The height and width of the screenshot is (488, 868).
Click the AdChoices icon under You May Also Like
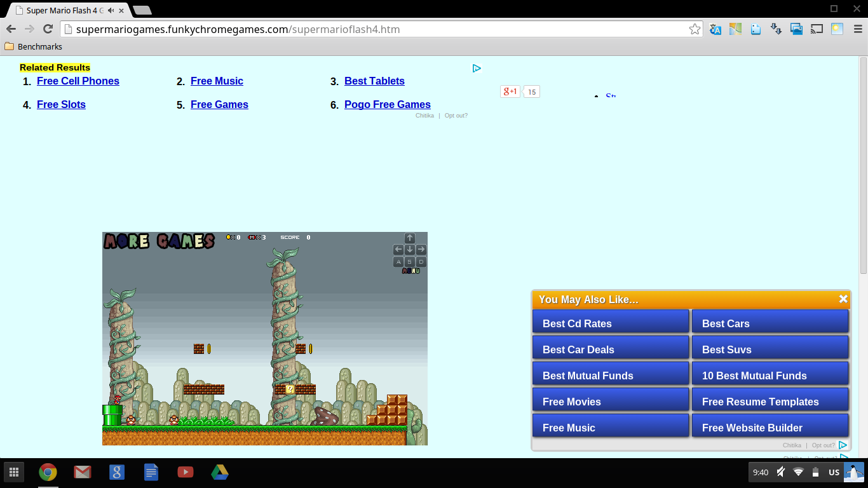(x=843, y=445)
